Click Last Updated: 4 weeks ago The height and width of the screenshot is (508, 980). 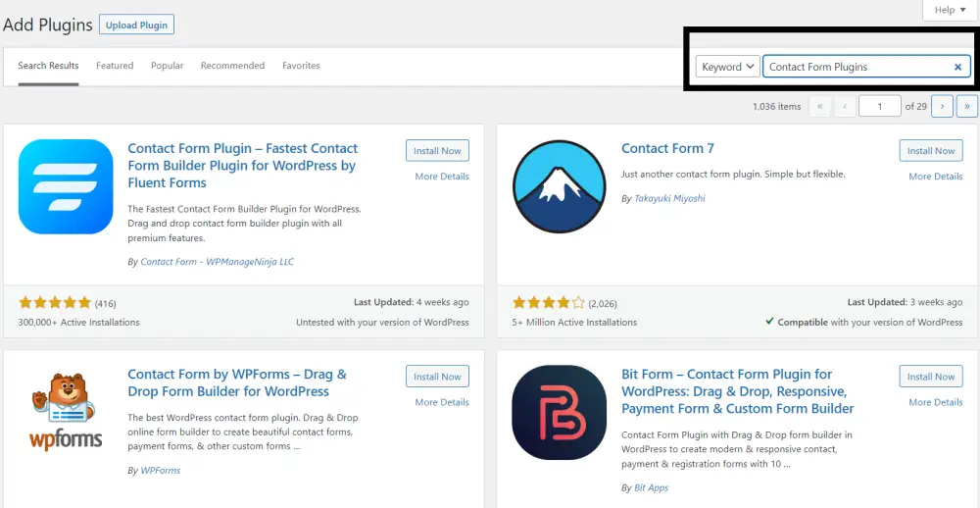412,302
